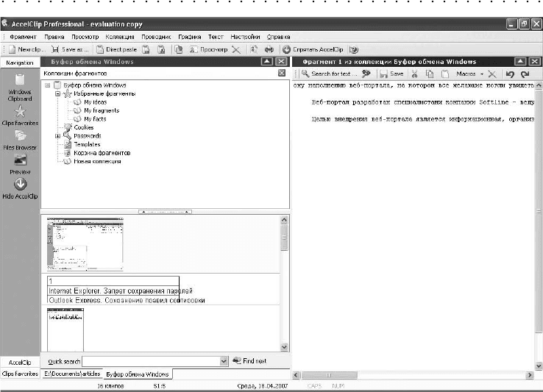Open Clips Favorites star icon
Screen dimensions: 543x392
[x=20, y=112]
